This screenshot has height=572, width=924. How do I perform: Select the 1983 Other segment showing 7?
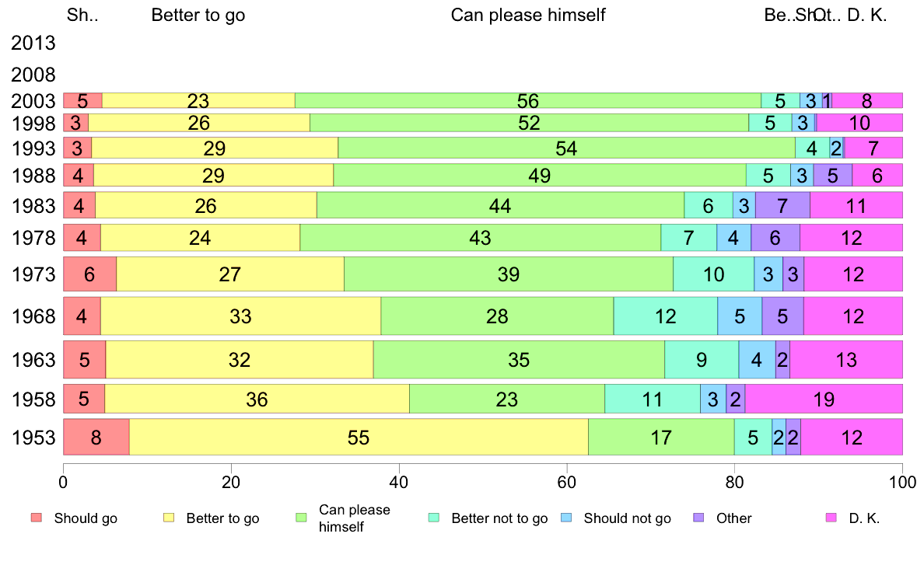(782, 205)
